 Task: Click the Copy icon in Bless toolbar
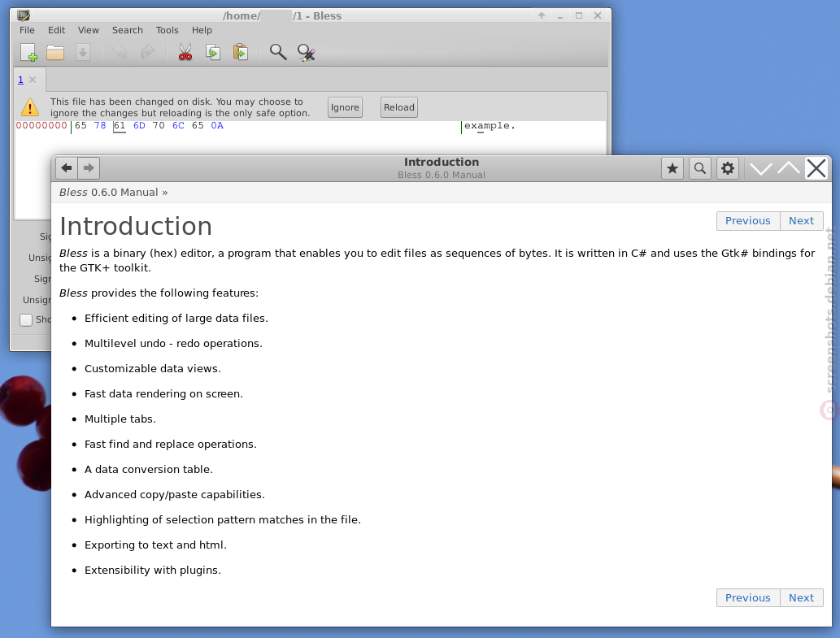tap(213, 52)
